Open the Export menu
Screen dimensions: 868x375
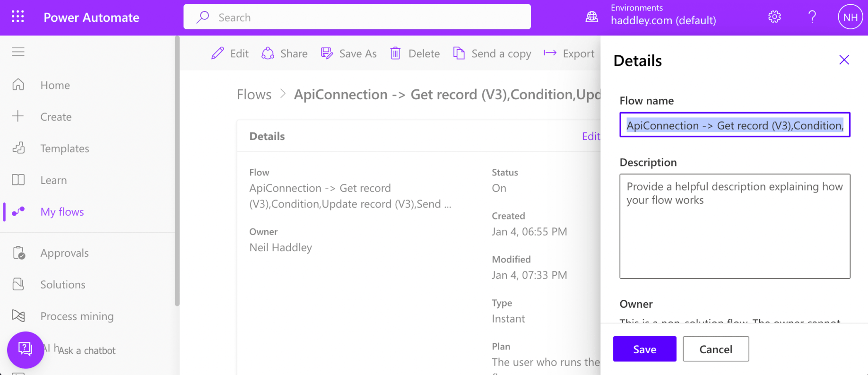pos(569,53)
